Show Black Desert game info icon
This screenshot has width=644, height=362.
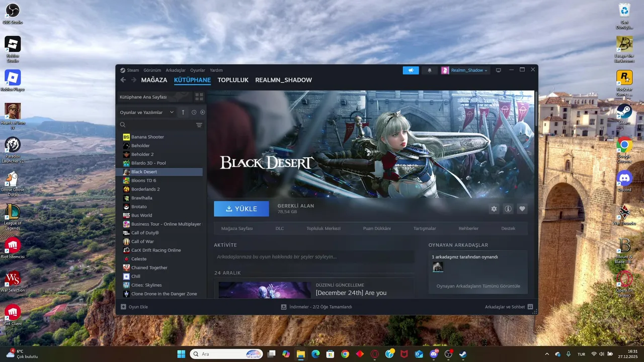[x=508, y=209]
